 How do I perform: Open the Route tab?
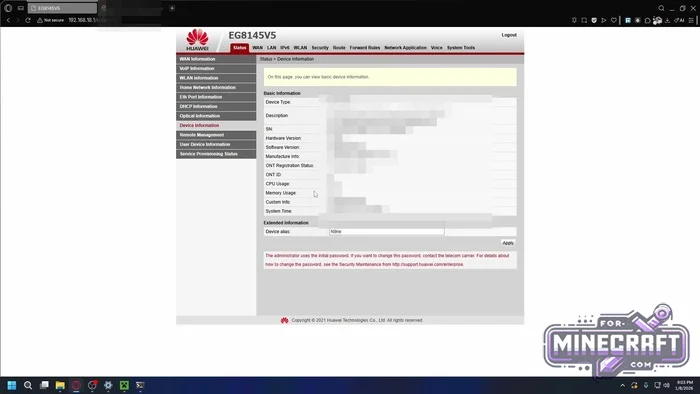point(339,48)
